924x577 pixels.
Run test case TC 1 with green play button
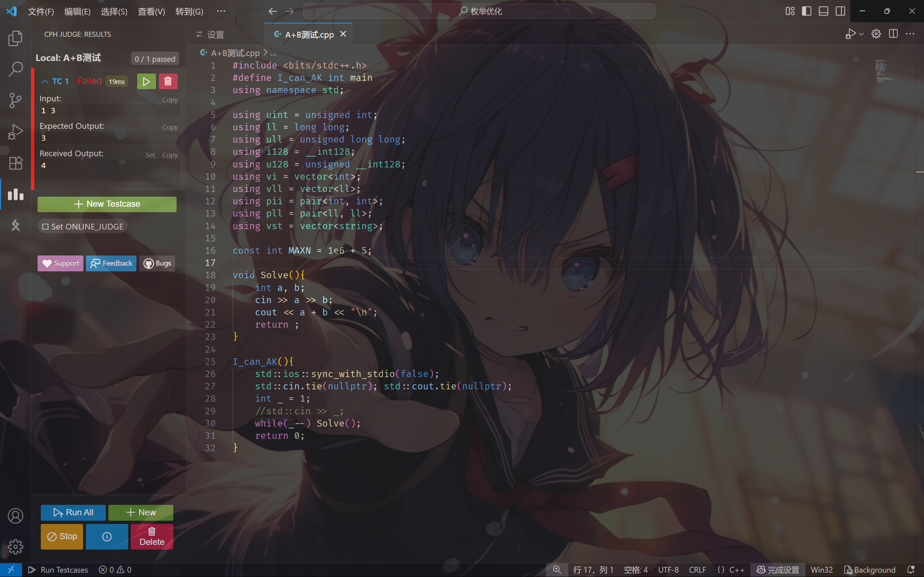click(x=146, y=81)
